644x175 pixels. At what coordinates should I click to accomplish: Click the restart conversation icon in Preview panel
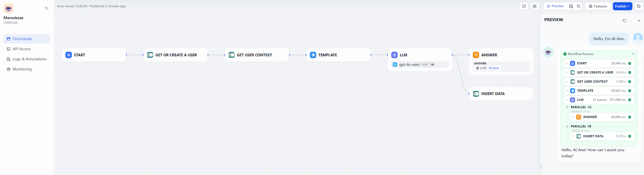click(x=624, y=20)
